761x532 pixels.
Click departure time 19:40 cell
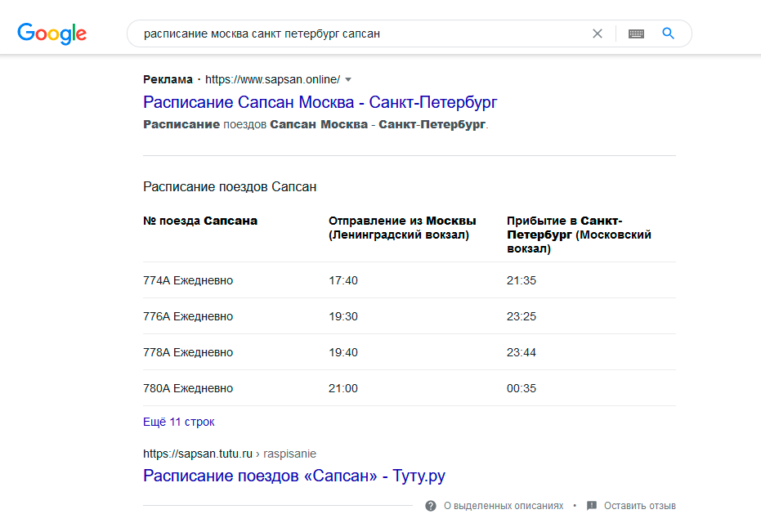pyautogui.click(x=343, y=352)
